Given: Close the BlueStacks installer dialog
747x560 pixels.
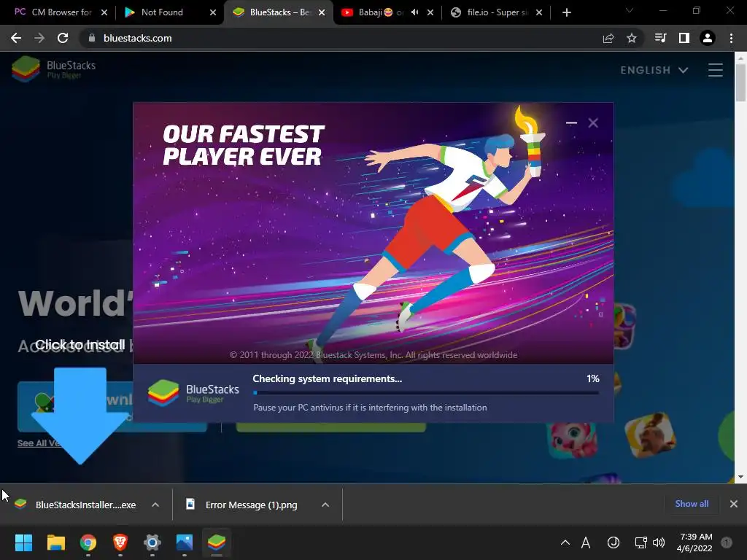Looking at the screenshot, I should tap(593, 122).
